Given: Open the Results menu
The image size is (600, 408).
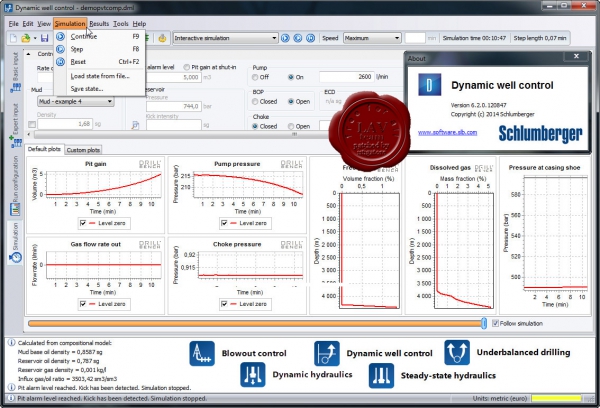Looking at the screenshot, I should 99,24.
